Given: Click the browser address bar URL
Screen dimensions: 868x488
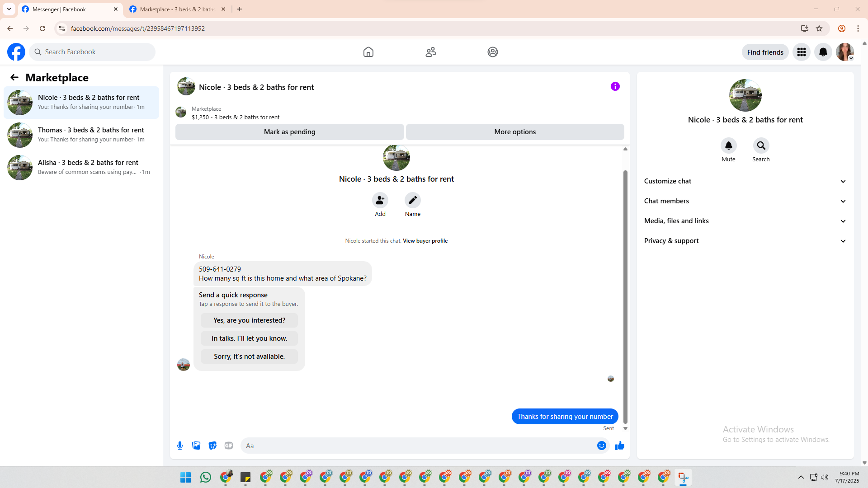Looking at the screenshot, I should pyautogui.click(x=138, y=28).
